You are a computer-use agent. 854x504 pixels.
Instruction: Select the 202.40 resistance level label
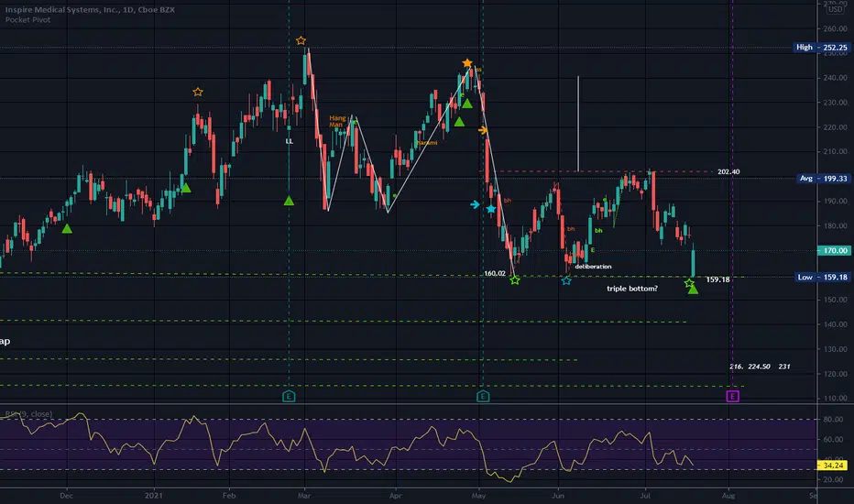(728, 171)
